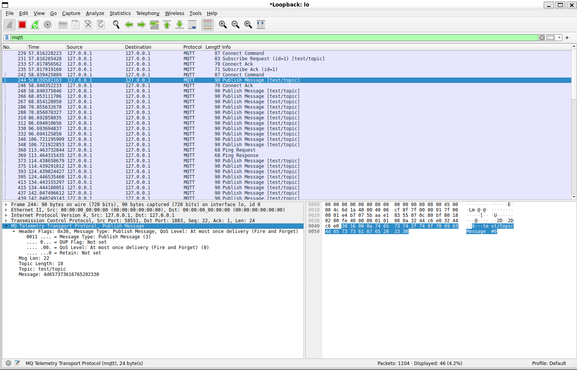Image resolution: width=577 pixels, height=370 pixels.
Task: Toggle auto-scroll during live capture
Action: [x=192, y=25]
